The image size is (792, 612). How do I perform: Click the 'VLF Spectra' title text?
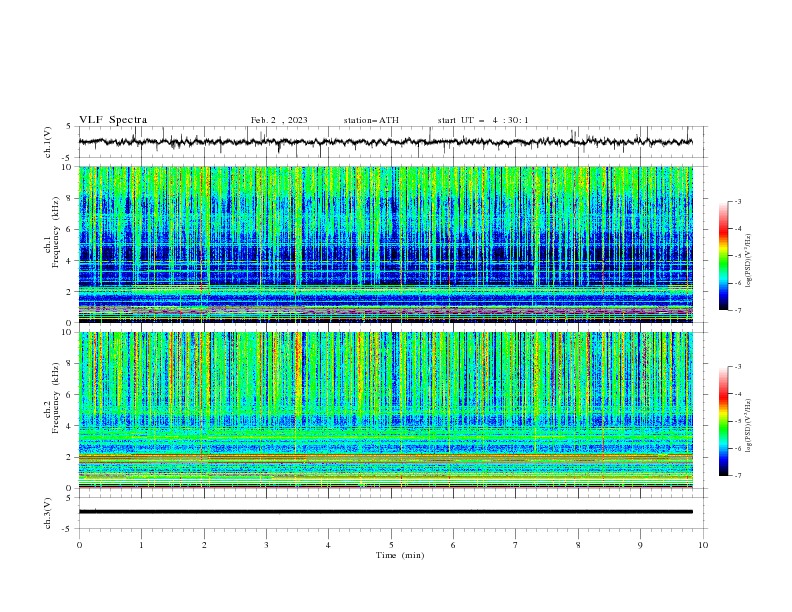[x=113, y=120]
